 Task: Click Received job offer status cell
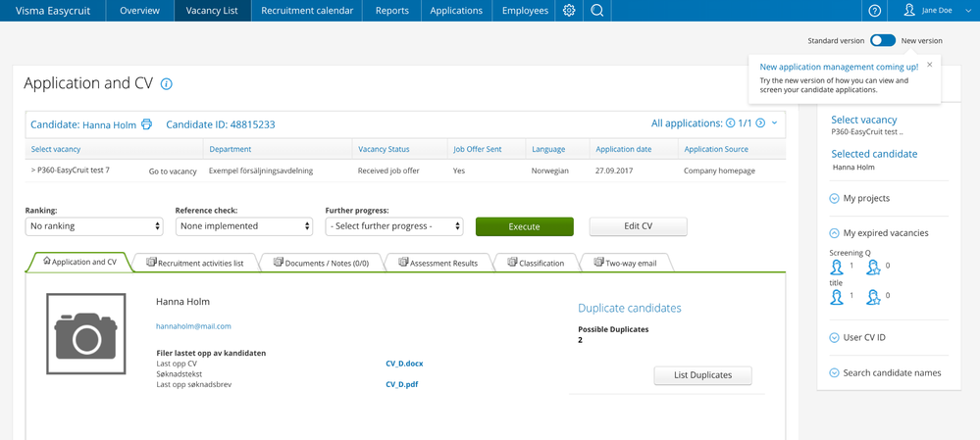point(388,171)
